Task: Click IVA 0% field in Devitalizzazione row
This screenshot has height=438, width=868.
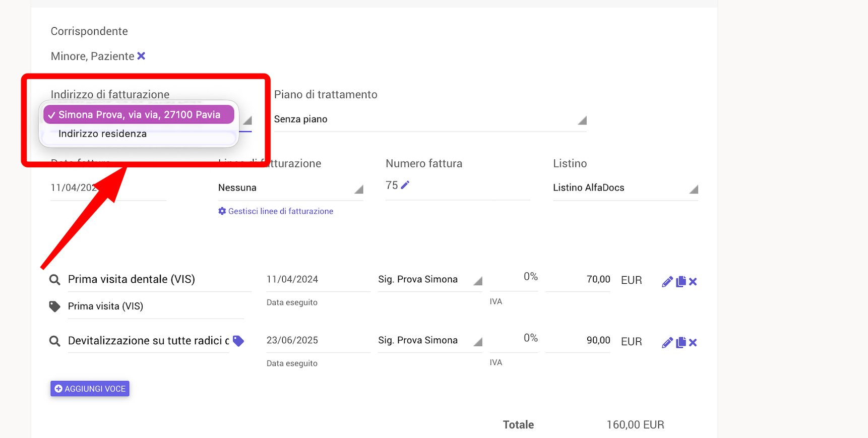Action: [514, 340]
